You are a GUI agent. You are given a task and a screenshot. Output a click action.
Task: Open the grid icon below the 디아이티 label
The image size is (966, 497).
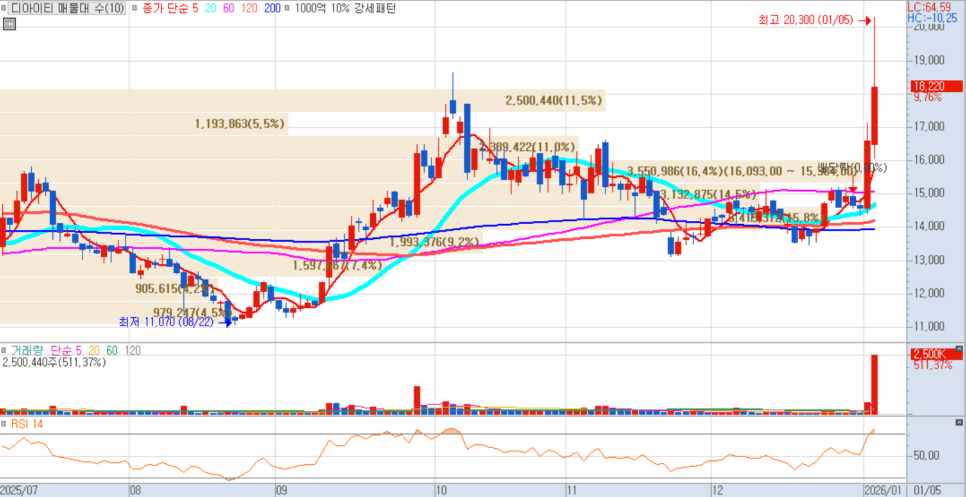[9, 25]
